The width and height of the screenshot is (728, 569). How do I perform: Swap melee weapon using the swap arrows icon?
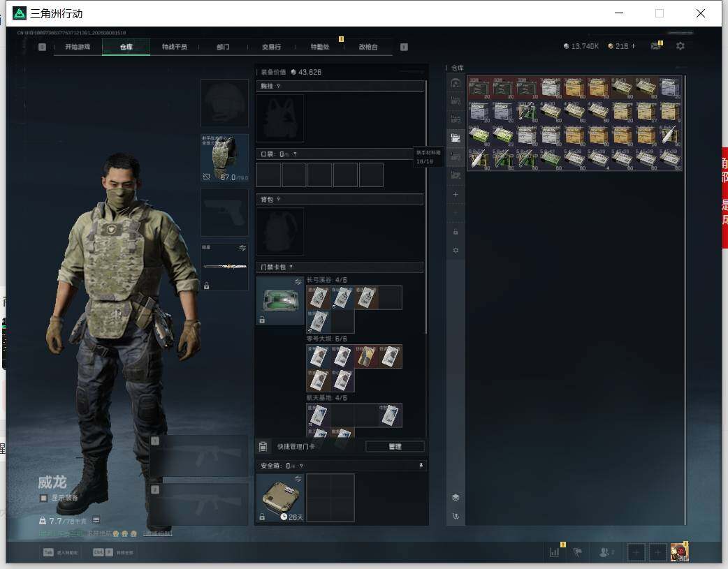tap(242, 249)
